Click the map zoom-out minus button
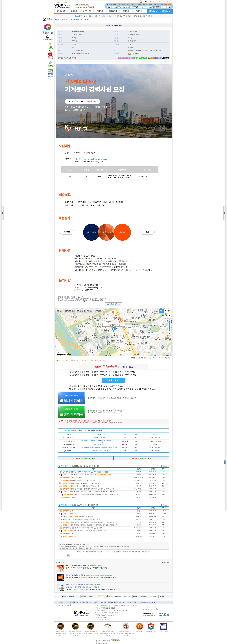 click(x=169, y=333)
